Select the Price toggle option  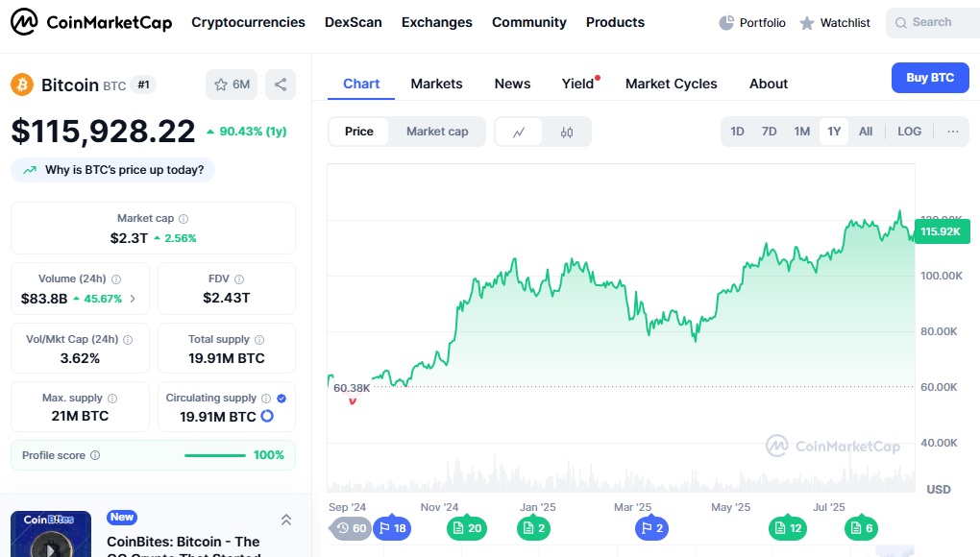pyautogui.click(x=359, y=132)
